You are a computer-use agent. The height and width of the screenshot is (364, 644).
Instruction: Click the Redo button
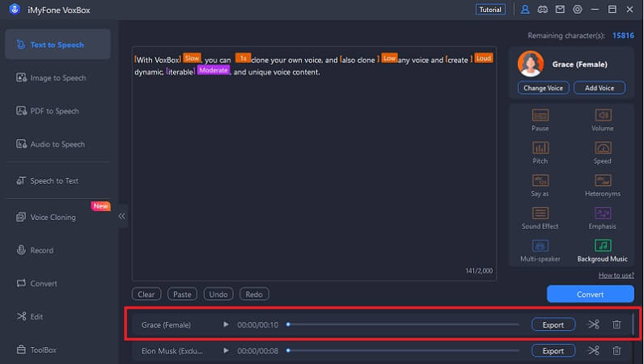[x=254, y=294]
